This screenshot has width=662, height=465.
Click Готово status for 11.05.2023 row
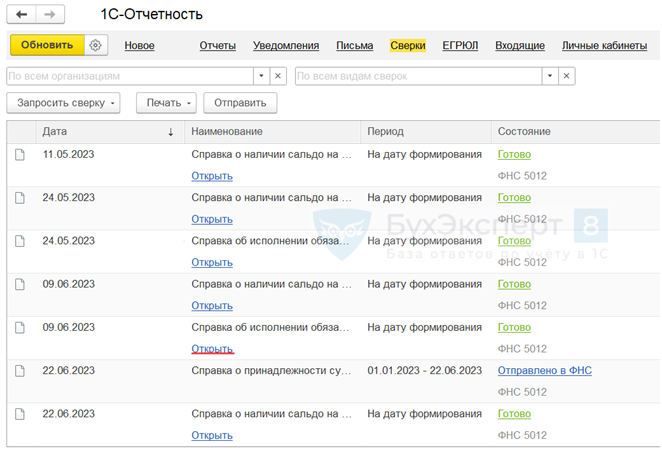coord(514,155)
